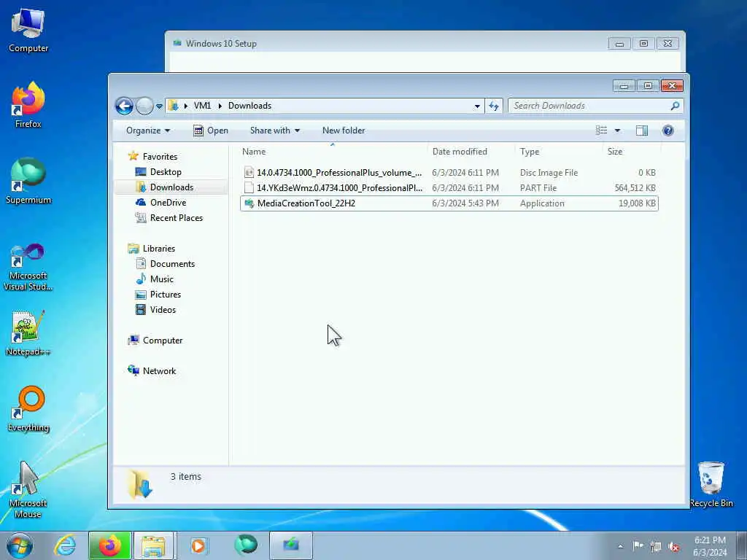Click the Windows Start orb

click(20, 545)
